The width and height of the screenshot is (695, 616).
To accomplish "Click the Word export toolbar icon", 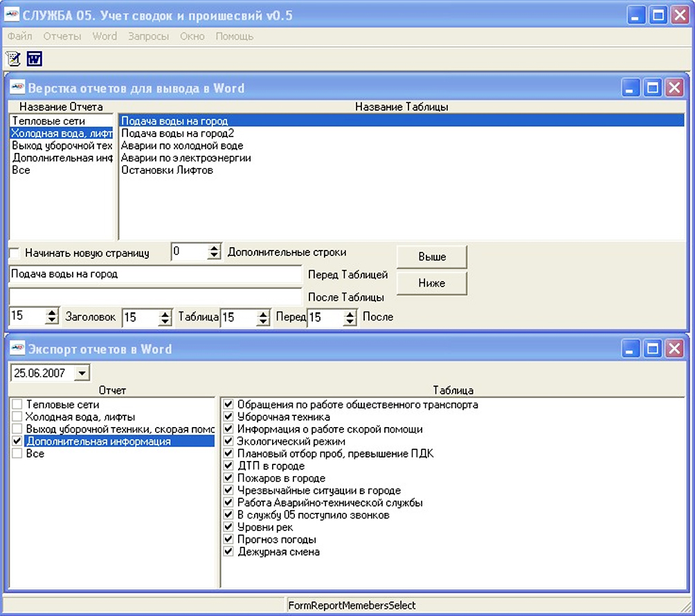I will [35, 59].
